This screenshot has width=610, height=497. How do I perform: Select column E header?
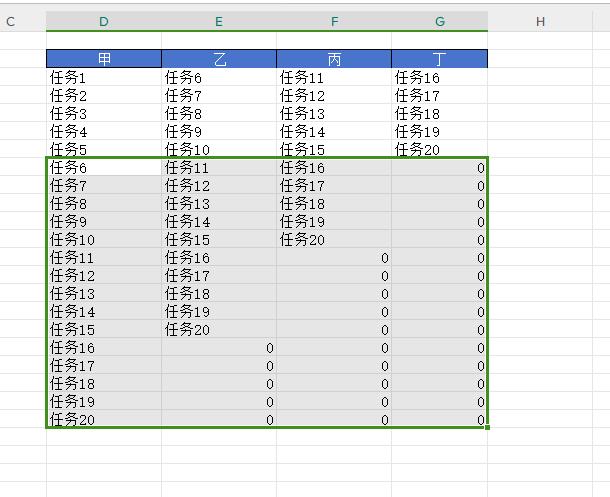pyautogui.click(x=219, y=21)
